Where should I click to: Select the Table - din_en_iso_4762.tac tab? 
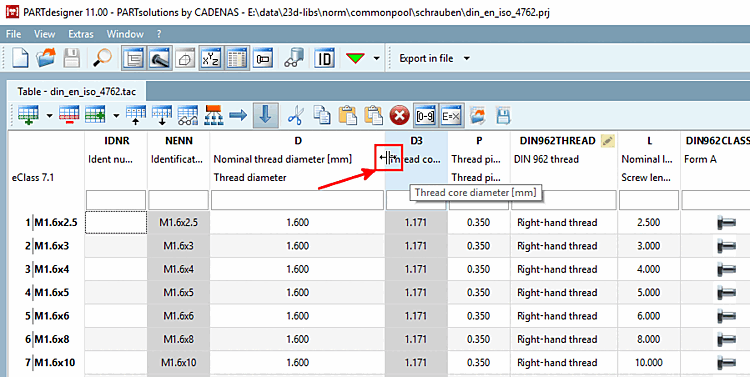click(77, 91)
